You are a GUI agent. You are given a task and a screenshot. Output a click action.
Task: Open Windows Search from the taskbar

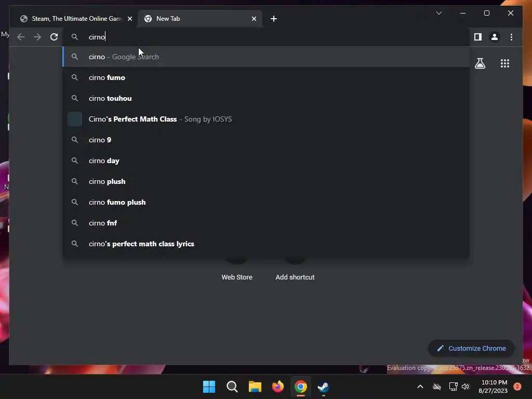(x=232, y=387)
